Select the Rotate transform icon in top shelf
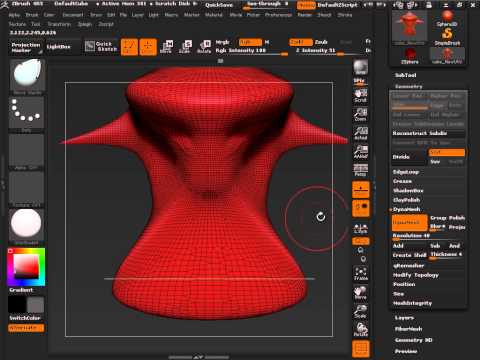Image resolution: width=480 pixels, height=360 pixels. click(204, 47)
